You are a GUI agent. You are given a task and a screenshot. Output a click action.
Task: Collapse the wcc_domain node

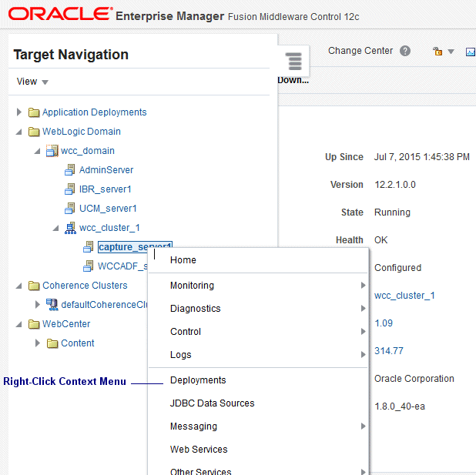click(37, 151)
